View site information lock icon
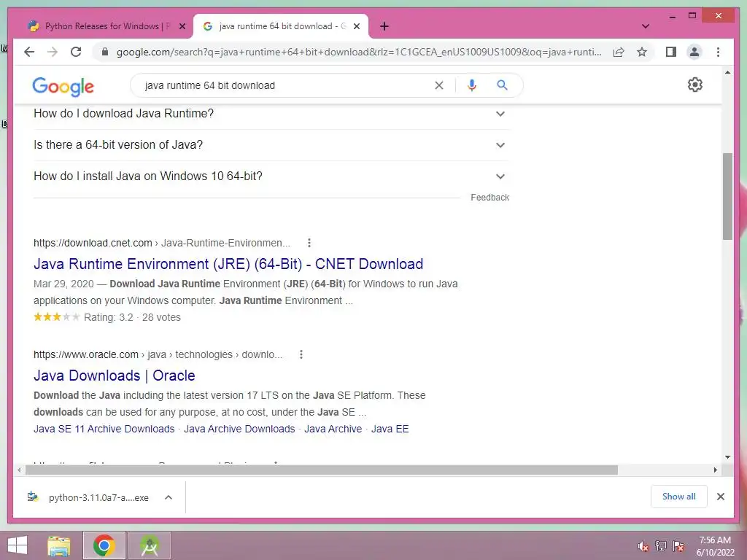Screen dimensions: 747x560 pos(105,52)
